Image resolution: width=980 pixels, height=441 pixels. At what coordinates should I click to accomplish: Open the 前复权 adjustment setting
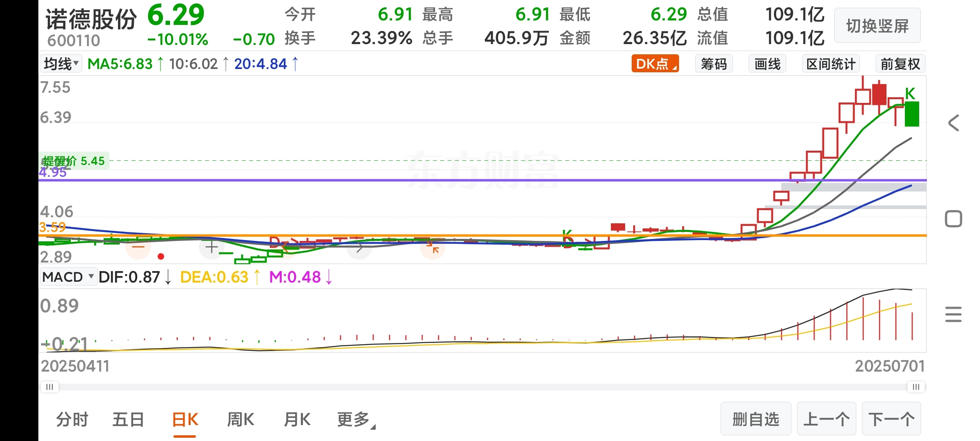point(900,64)
